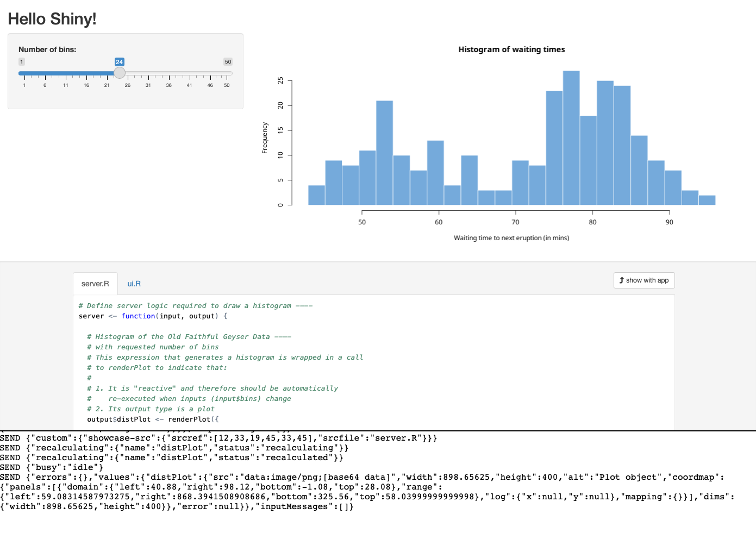Click the "Number of bins:" label
756x533 pixels.
[47, 49]
